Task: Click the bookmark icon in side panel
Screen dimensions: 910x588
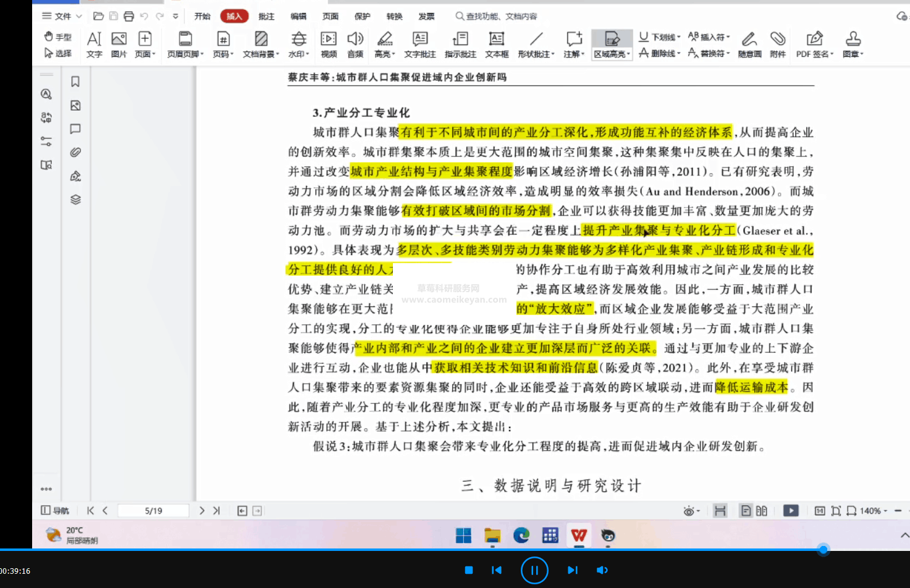Action: point(75,82)
